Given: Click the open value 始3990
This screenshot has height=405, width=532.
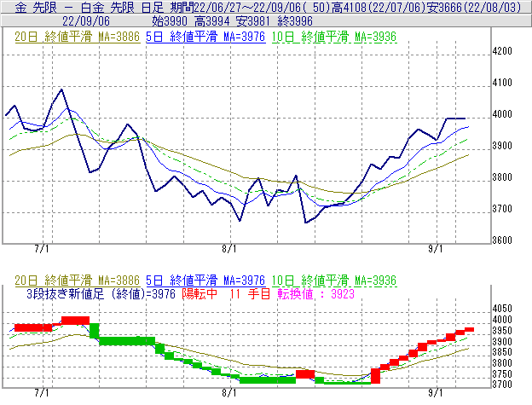Looking at the screenshot, I should pyautogui.click(x=170, y=21).
